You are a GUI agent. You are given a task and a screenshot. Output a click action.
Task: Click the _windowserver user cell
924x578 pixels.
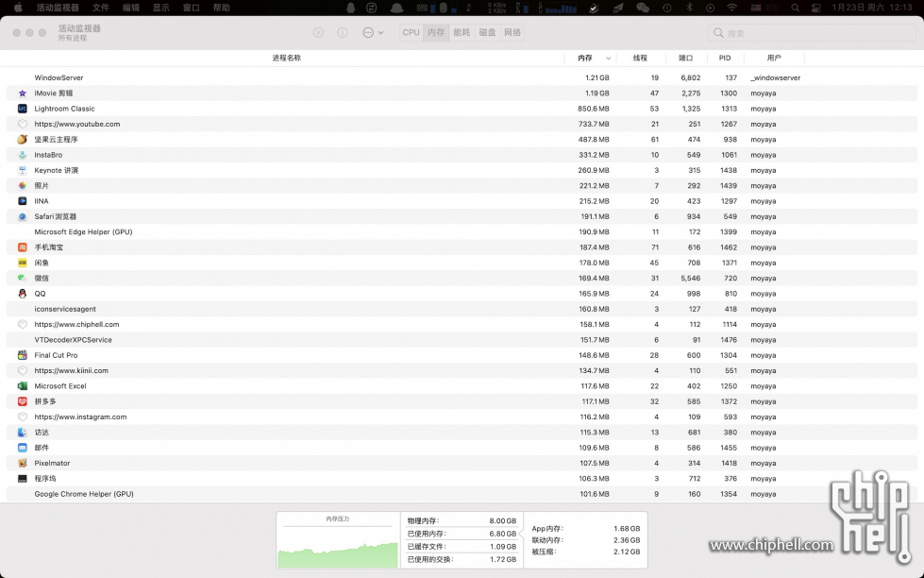[776, 77]
